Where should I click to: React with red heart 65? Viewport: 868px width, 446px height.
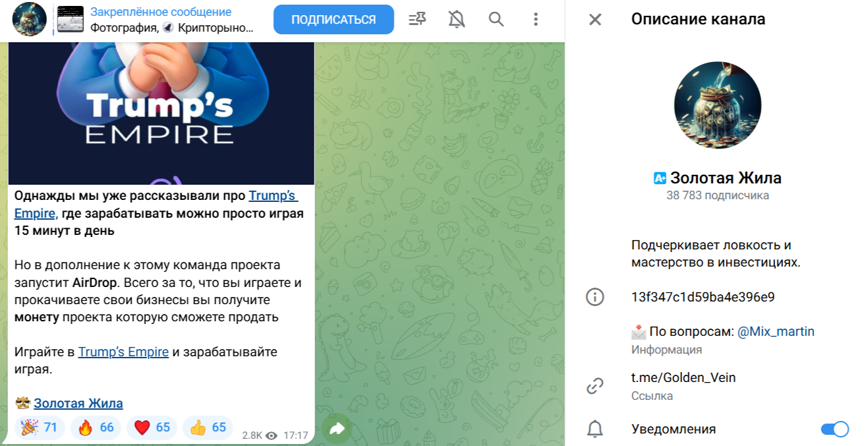click(x=152, y=428)
